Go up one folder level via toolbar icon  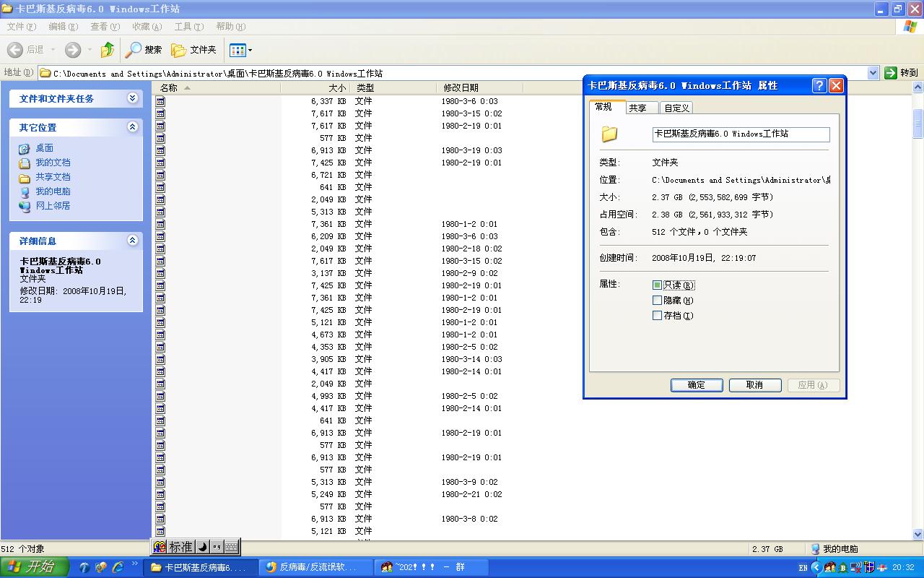coord(108,50)
